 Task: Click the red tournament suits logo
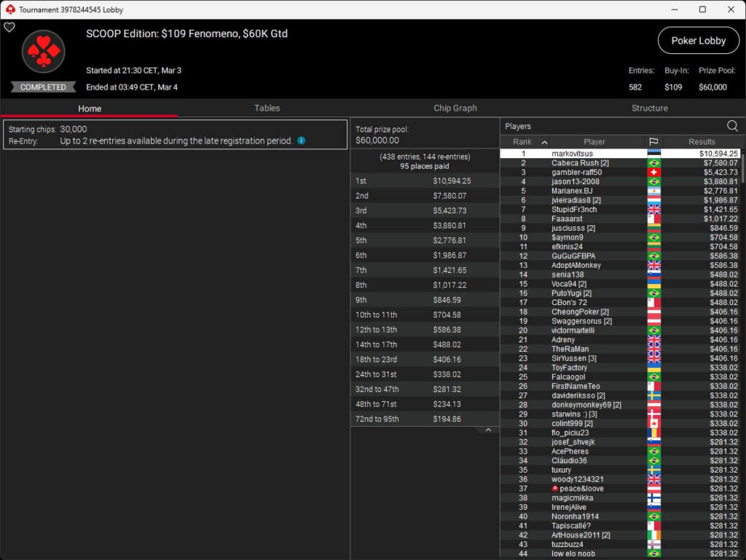click(44, 51)
